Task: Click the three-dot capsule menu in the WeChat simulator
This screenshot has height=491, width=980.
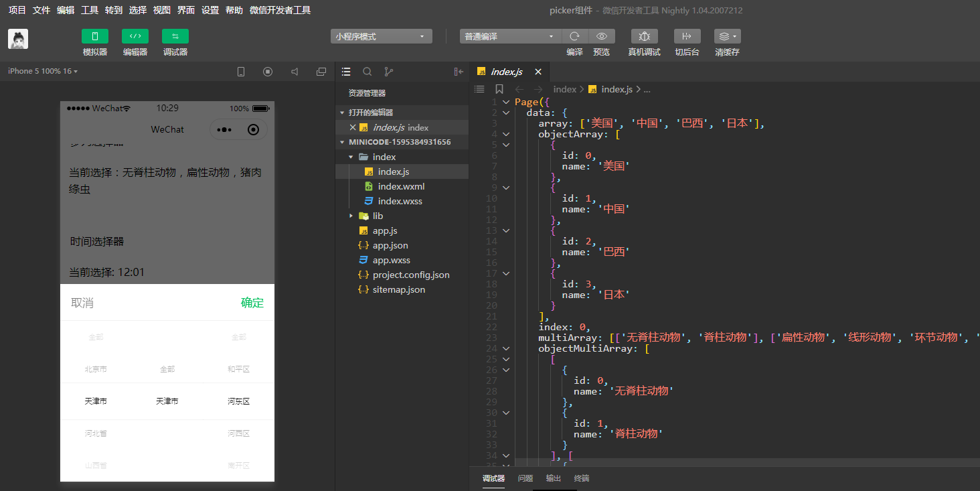Action: (224, 130)
